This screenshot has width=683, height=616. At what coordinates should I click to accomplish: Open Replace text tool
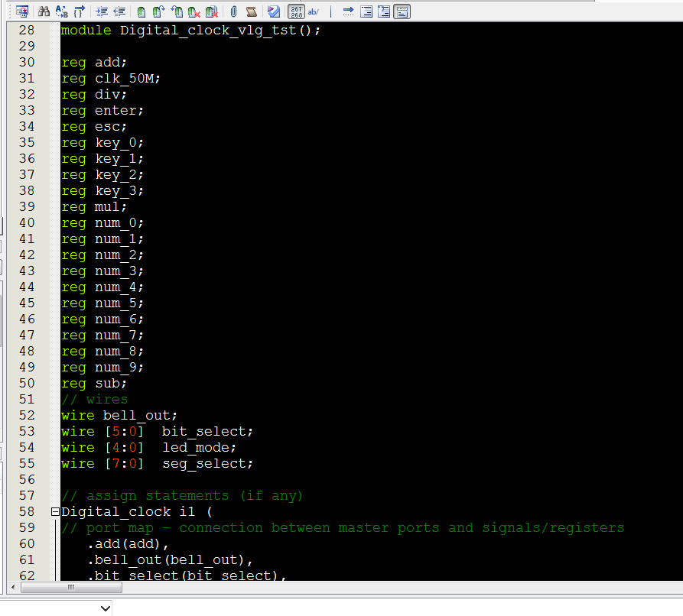62,11
